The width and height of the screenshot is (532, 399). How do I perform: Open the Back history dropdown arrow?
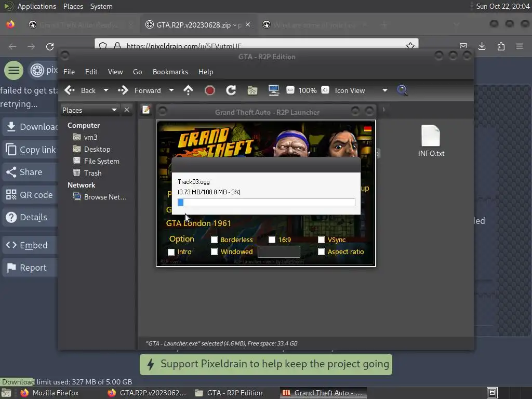[x=106, y=90]
